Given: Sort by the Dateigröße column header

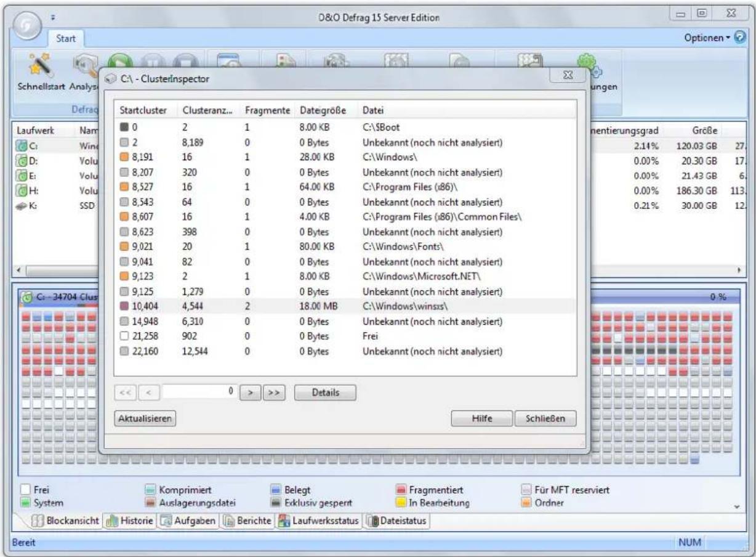Looking at the screenshot, I should (x=326, y=110).
